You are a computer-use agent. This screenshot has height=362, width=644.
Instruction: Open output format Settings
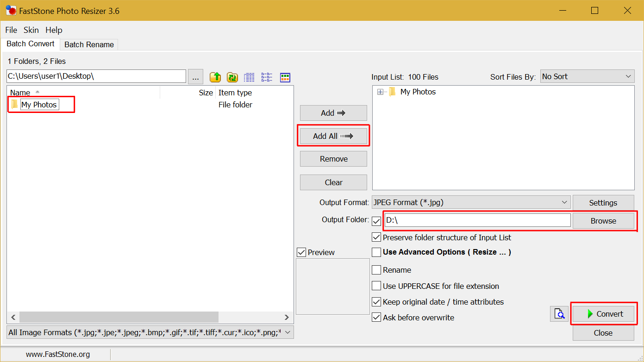603,203
